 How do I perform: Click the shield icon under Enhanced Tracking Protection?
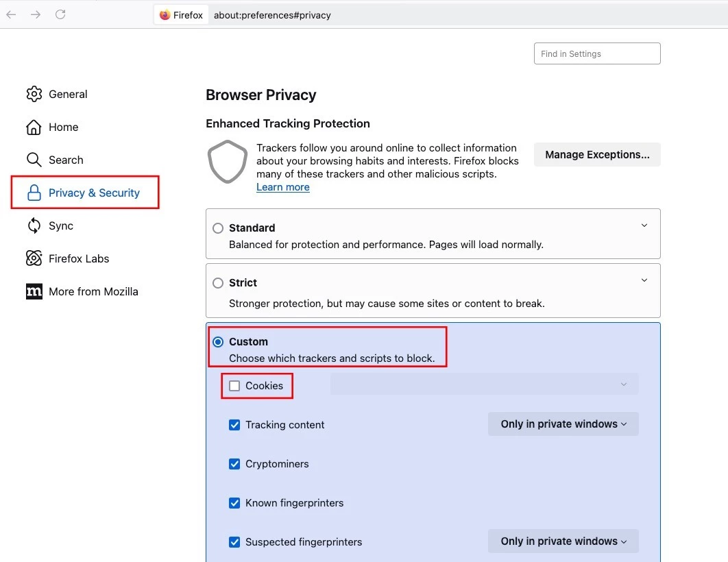228,162
